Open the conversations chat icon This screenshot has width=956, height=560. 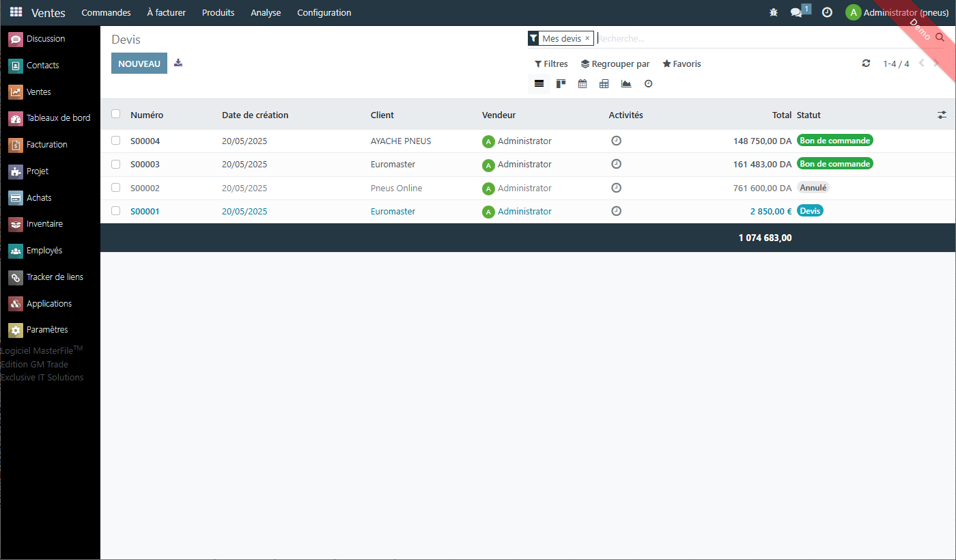(796, 12)
